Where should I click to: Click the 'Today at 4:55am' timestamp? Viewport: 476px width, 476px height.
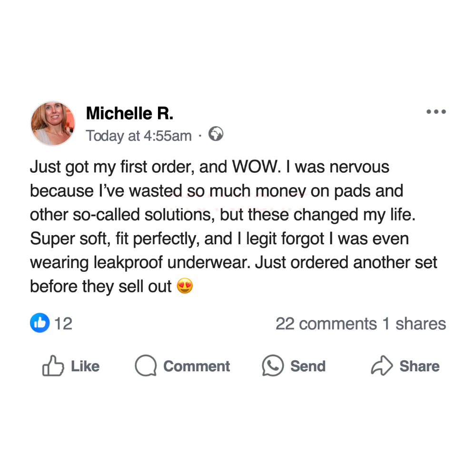pos(139,136)
